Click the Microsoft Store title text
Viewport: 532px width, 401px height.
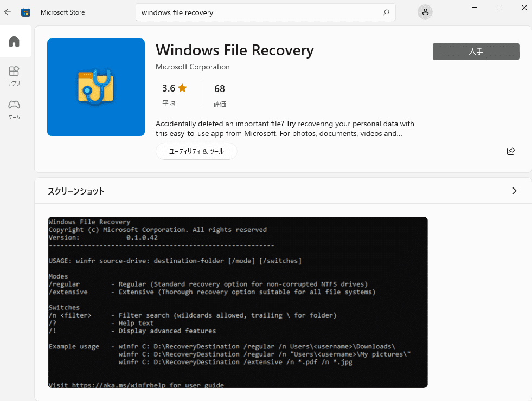(63, 12)
